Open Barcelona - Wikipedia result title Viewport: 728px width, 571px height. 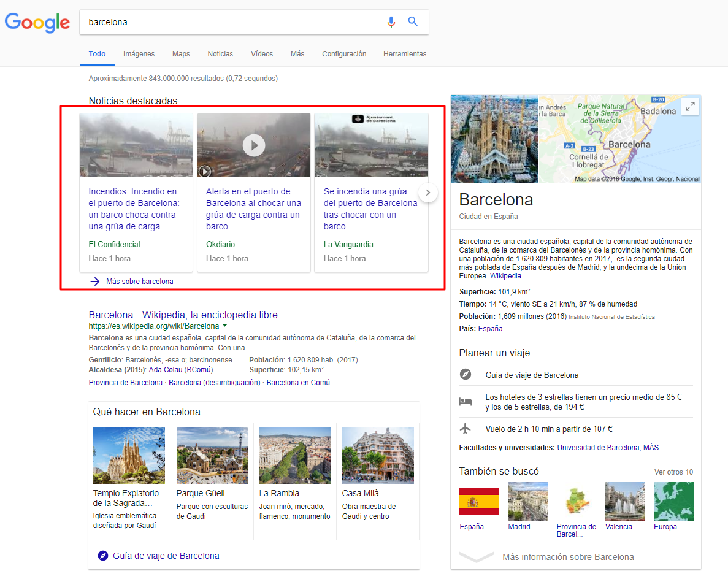[x=183, y=315]
